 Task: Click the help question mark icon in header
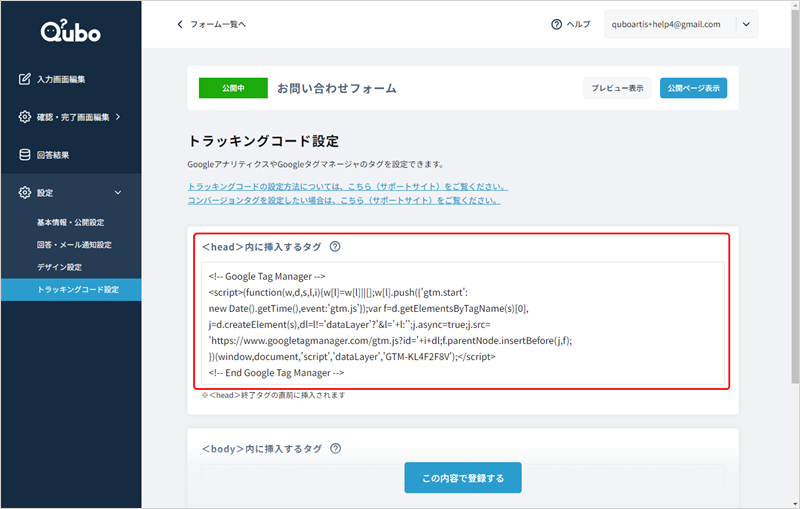[x=556, y=24]
